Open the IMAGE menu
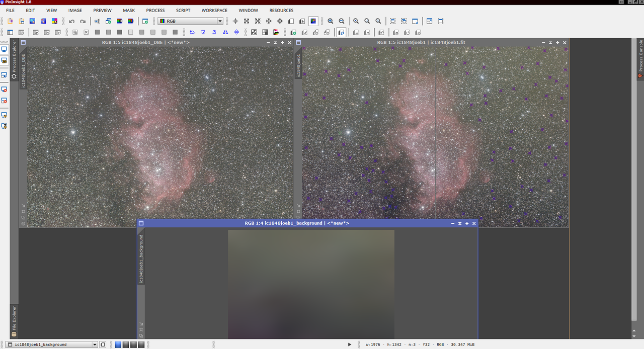The height and width of the screenshot is (349, 644). pyautogui.click(x=75, y=10)
